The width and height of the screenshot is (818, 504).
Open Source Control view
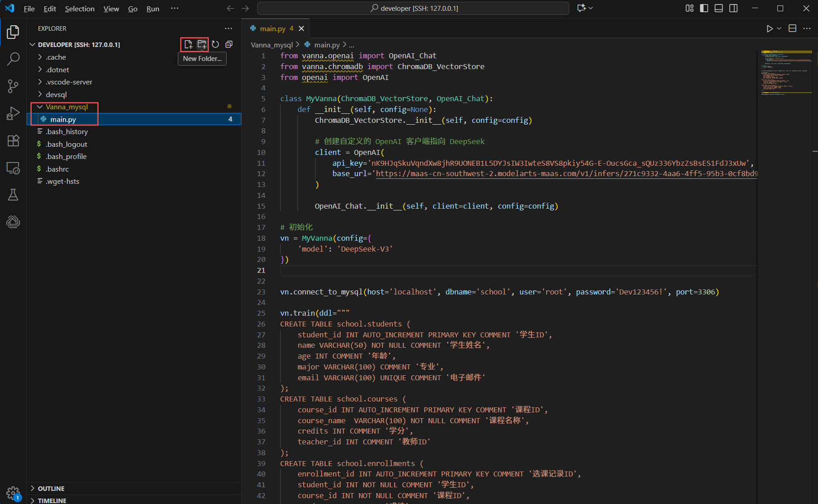click(13, 86)
